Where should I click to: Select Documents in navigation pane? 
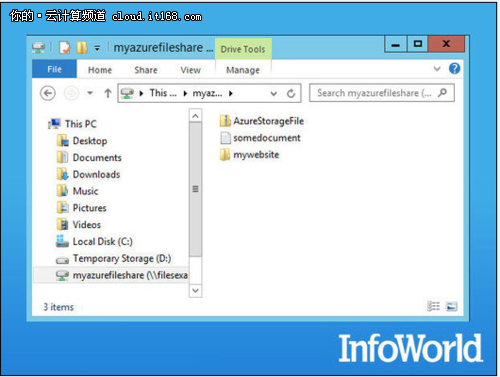tap(97, 157)
